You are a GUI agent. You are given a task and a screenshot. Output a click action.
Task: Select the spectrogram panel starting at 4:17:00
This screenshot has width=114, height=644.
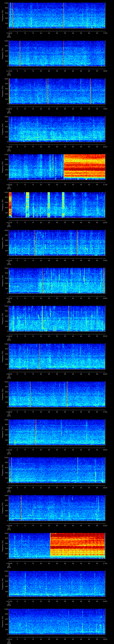click(x=57, y=54)
